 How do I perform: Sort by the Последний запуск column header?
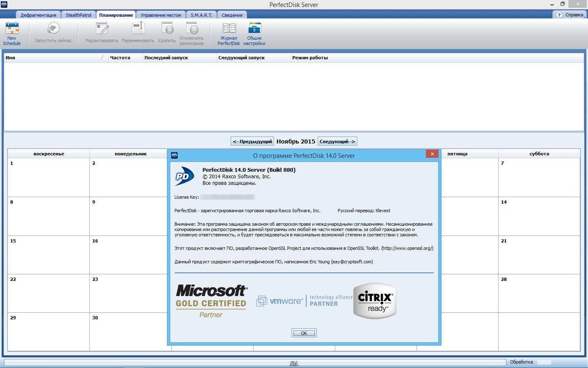(180, 58)
